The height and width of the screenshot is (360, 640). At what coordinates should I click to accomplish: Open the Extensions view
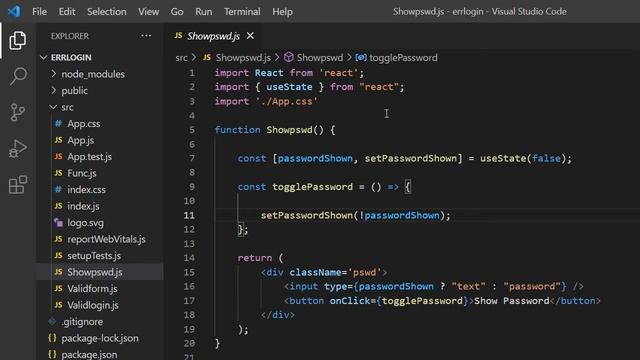tap(18, 185)
